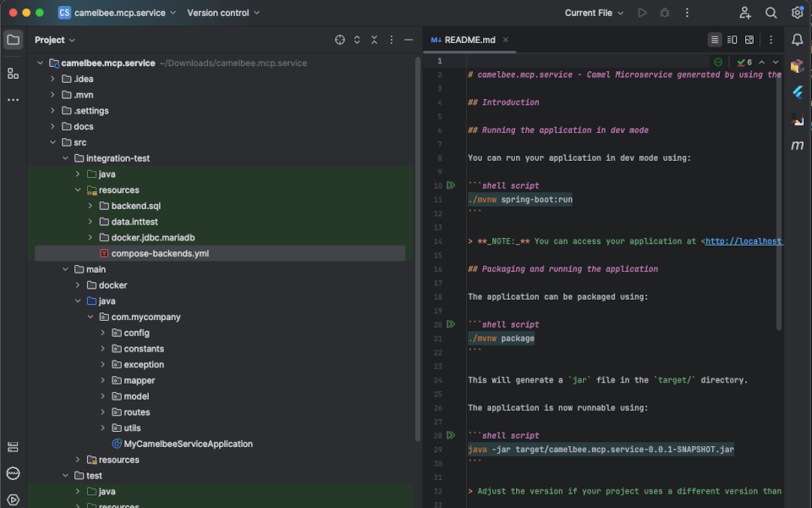Switch to editor and preview split view

click(732, 40)
